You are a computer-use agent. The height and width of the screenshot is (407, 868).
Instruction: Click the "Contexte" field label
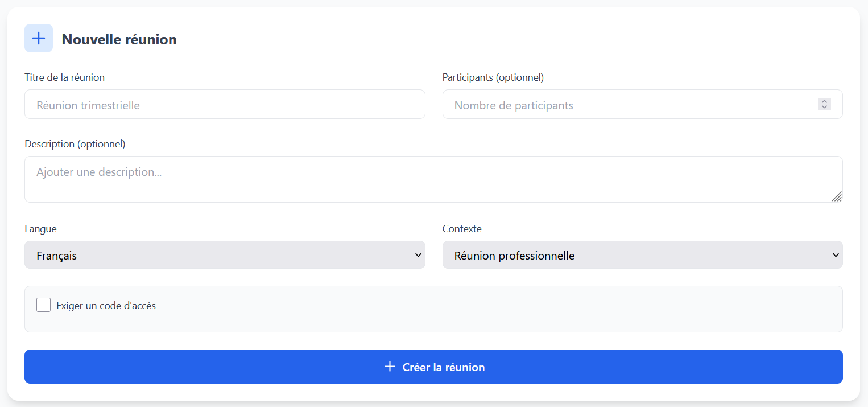pyautogui.click(x=462, y=228)
